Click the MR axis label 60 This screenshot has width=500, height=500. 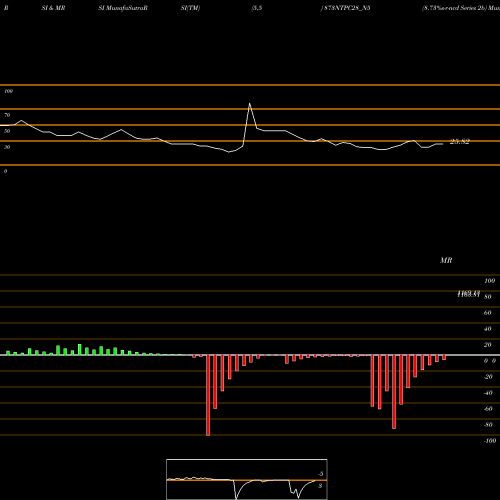click(488, 313)
